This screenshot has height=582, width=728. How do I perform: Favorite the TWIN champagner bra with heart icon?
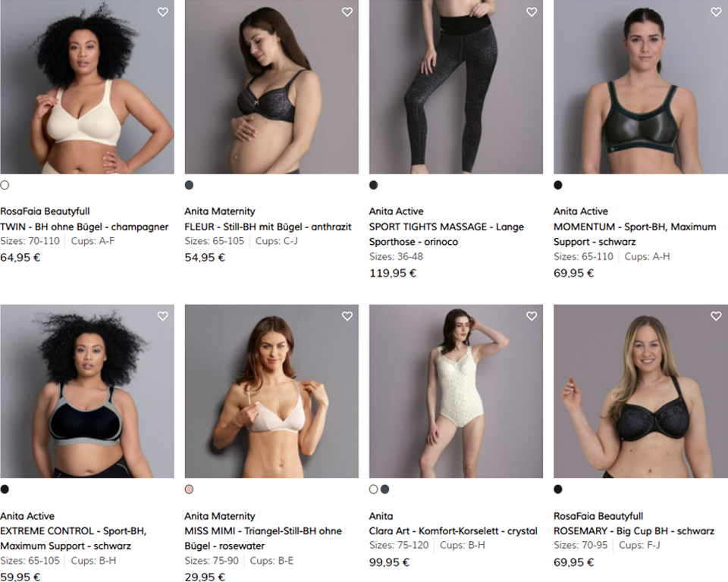click(x=162, y=12)
